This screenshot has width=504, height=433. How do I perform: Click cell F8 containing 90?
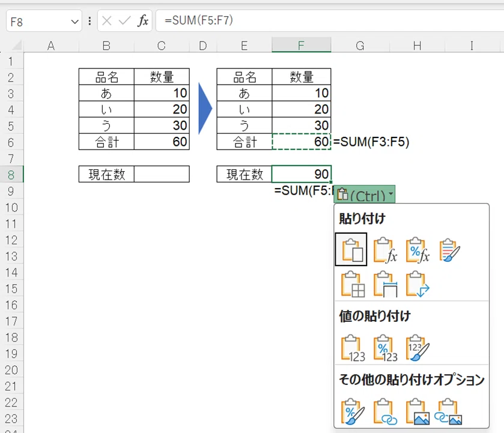tap(301, 174)
